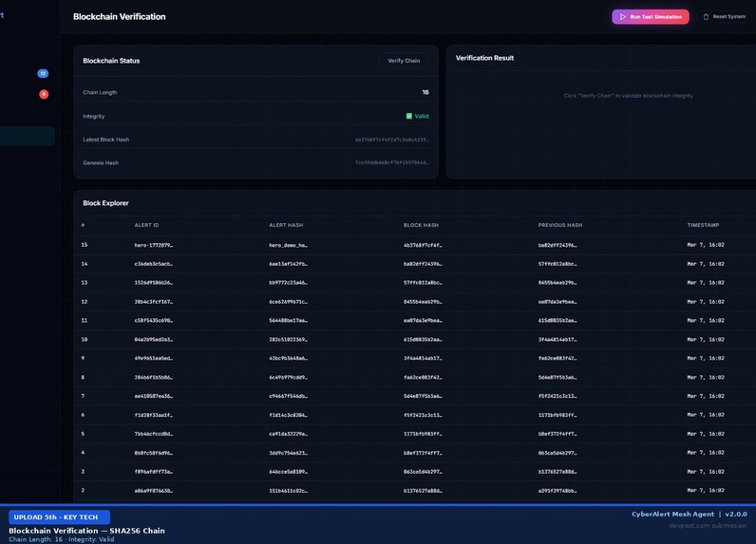Select the Genesis Hash value
The height and width of the screenshot is (544, 756).
391,163
